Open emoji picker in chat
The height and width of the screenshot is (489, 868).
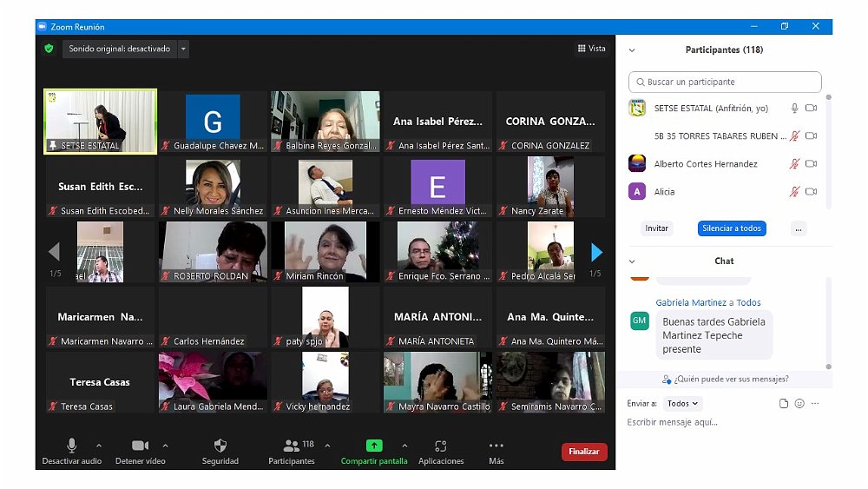(799, 404)
